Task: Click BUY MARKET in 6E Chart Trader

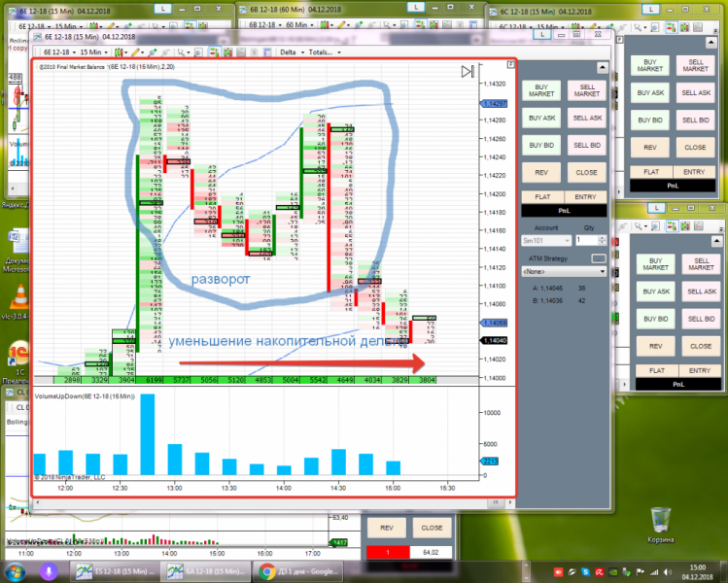Action: tap(541, 90)
